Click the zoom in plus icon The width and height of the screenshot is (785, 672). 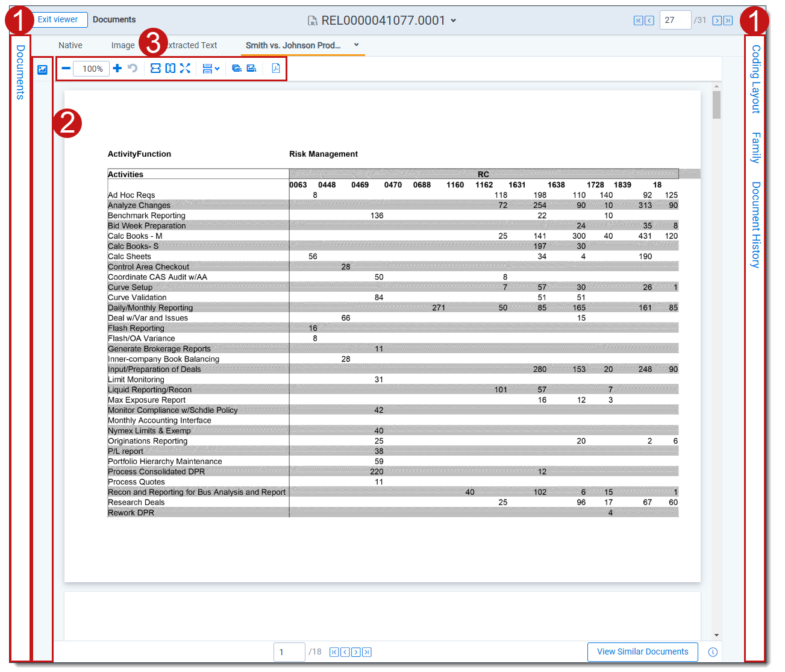click(x=117, y=69)
